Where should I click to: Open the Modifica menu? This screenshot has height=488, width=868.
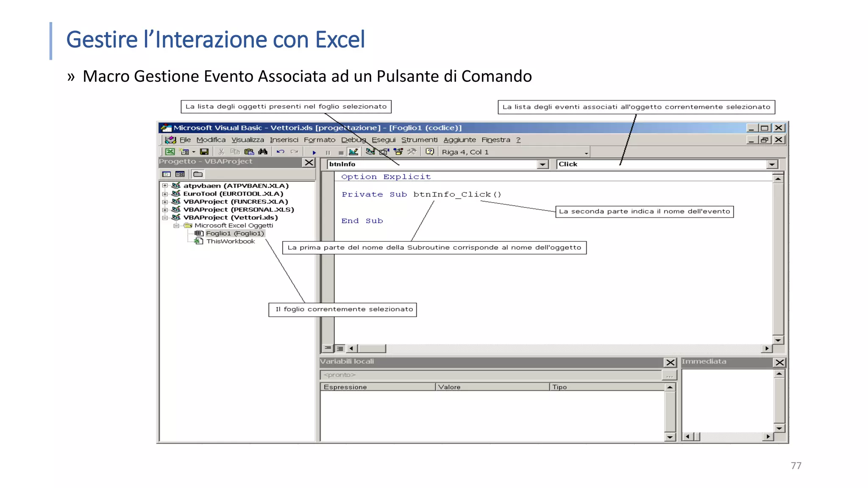pos(211,140)
